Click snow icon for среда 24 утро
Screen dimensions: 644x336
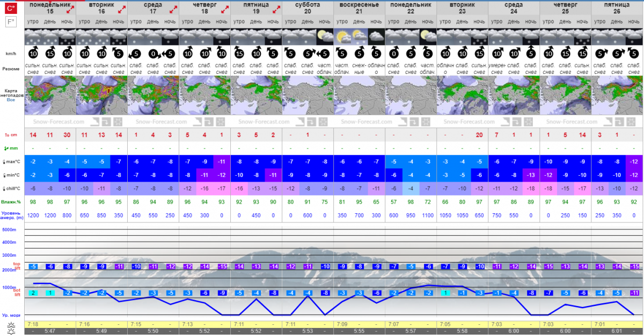click(496, 36)
